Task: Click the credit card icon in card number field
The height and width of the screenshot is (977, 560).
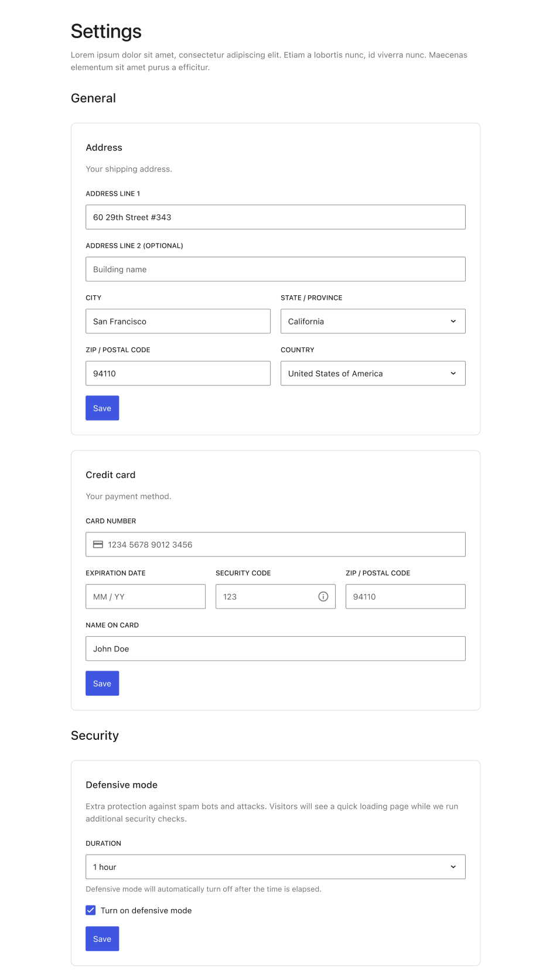Action: [98, 544]
